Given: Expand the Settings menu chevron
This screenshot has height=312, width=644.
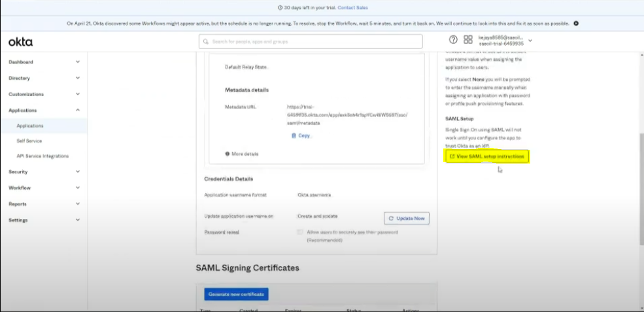Looking at the screenshot, I should pyautogui.click(x=78, y=220).
